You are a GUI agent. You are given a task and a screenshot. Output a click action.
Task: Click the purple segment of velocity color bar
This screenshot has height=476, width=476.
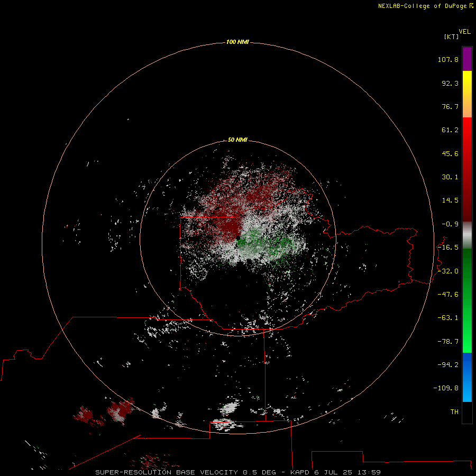coord(467,59)
